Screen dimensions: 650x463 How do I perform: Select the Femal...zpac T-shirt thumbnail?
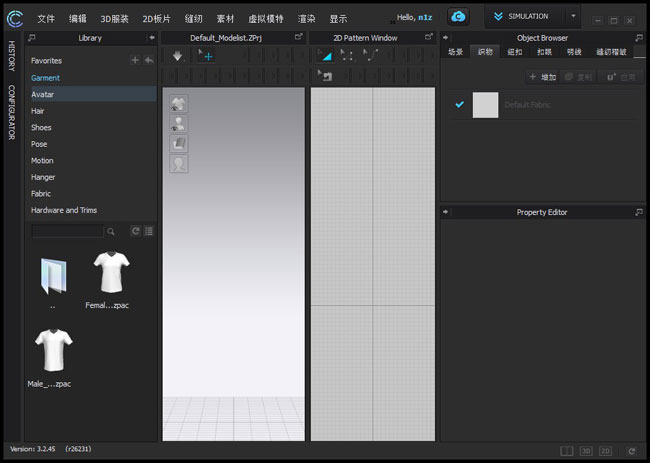[111, 271]
